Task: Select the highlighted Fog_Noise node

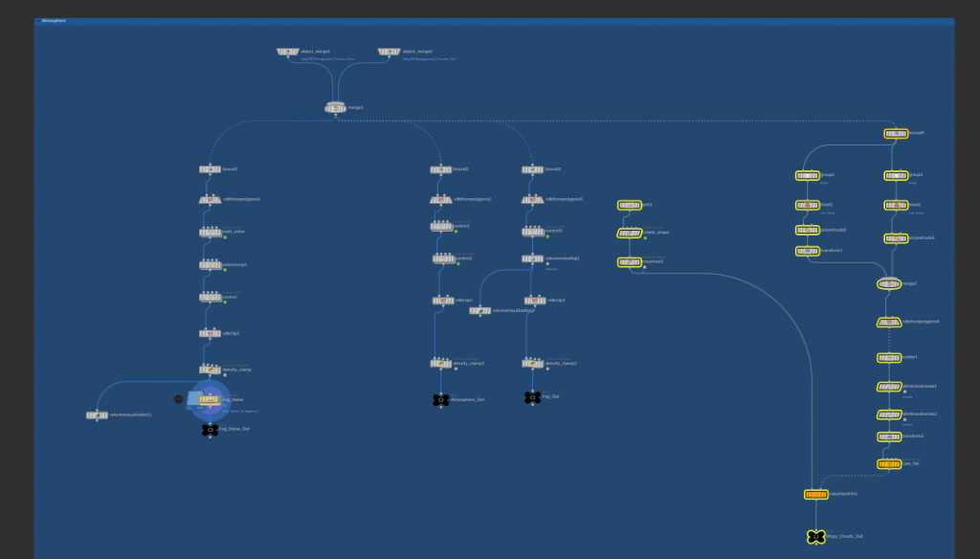Action: point(210,400)
